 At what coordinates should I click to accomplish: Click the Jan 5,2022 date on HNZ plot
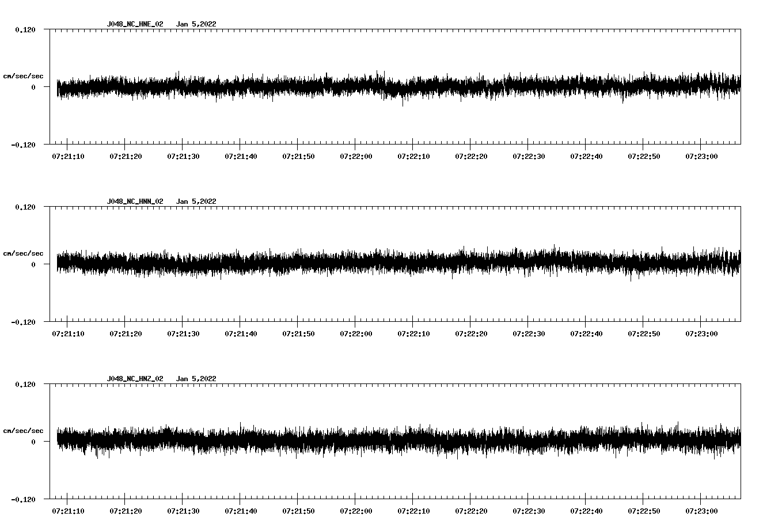(196, 379)
